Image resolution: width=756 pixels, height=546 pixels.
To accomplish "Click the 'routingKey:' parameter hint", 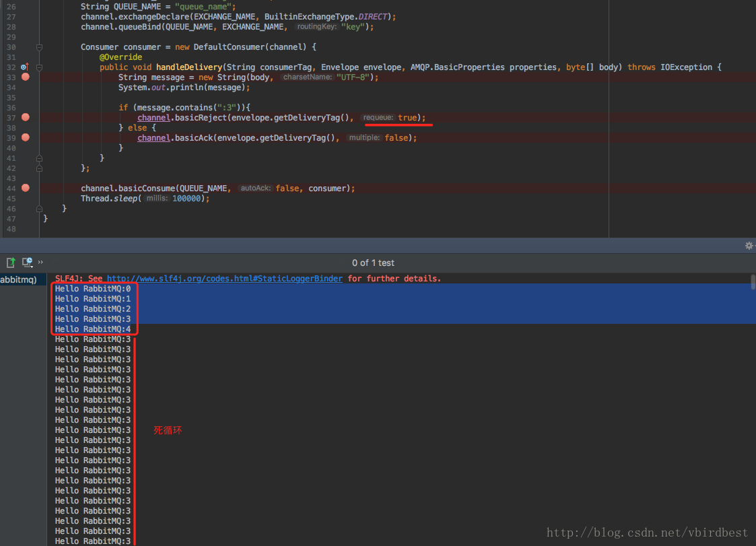I will [x=316, y=26].
